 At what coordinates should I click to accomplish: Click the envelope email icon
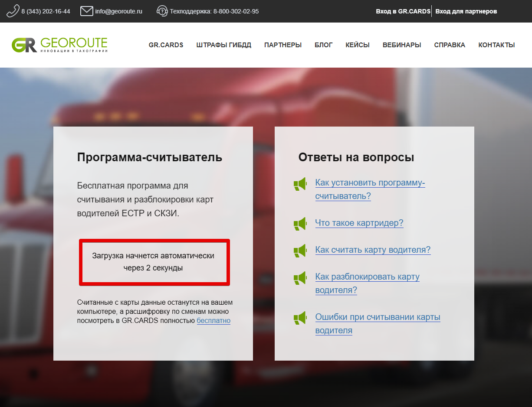tap(87, 11)
